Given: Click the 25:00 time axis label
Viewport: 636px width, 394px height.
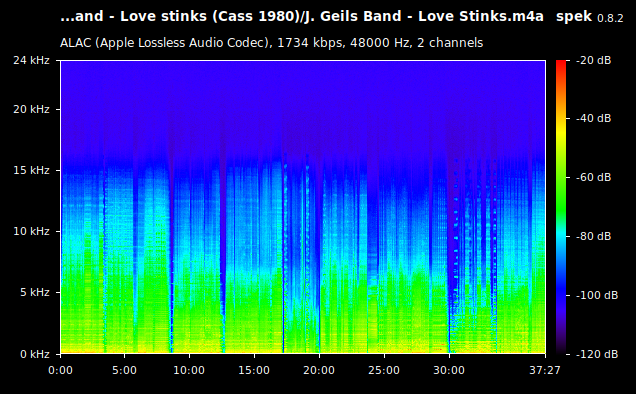Looking at the screenshot, I should pos(384,370).
